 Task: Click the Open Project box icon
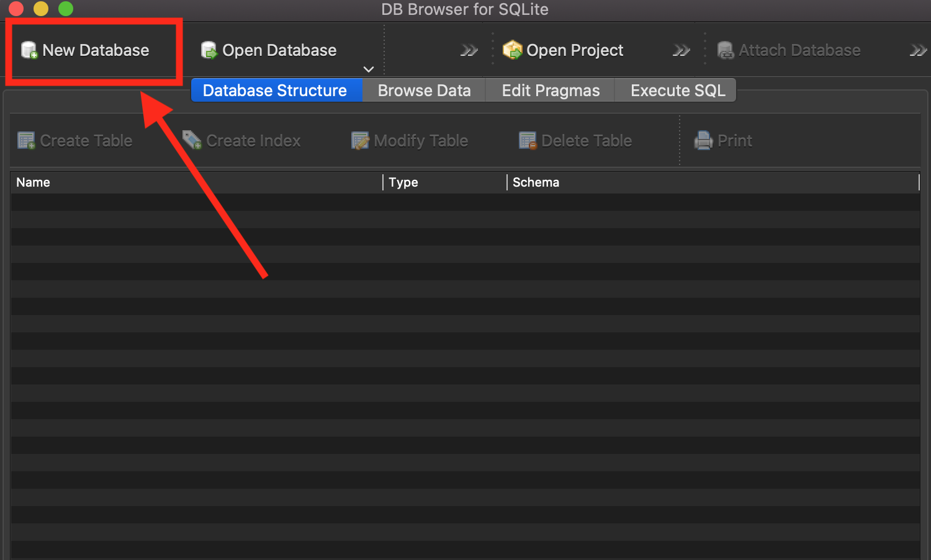pos(513,50)
